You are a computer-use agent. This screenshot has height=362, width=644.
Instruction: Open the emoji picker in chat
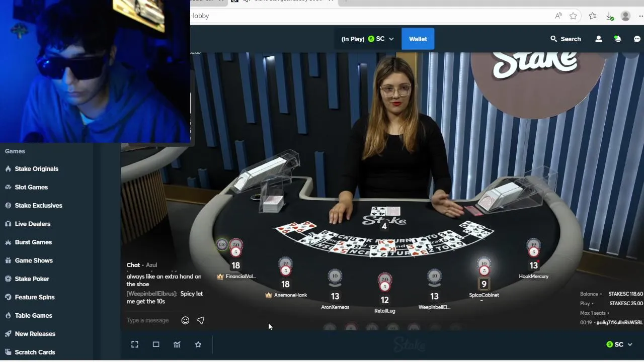click(185, 320)
